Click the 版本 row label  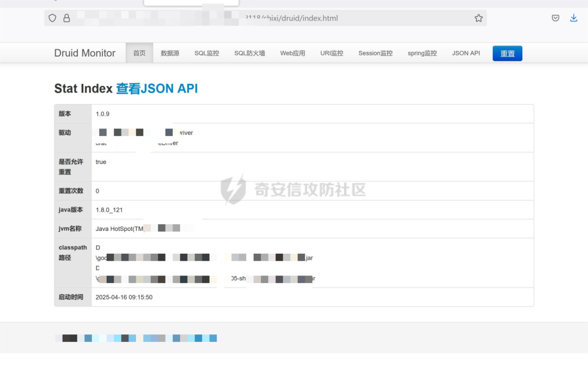point(65,114)
